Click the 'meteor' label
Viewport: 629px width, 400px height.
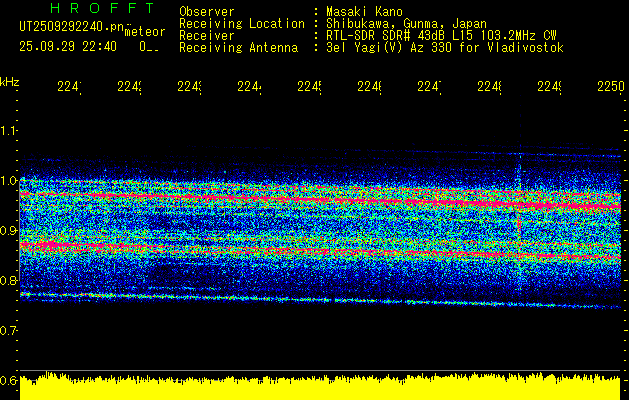(x=145, y=32)
